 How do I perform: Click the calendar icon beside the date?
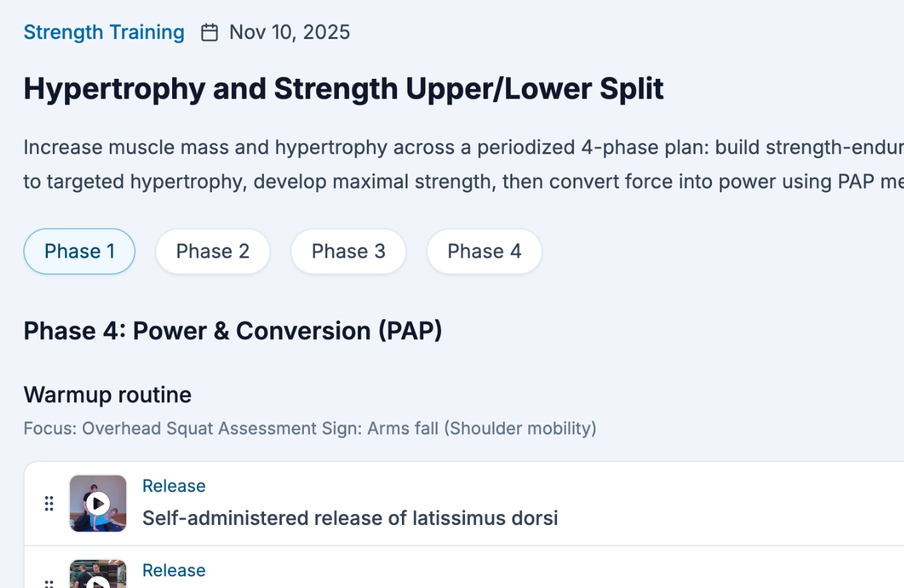click(x=209, y=32)
